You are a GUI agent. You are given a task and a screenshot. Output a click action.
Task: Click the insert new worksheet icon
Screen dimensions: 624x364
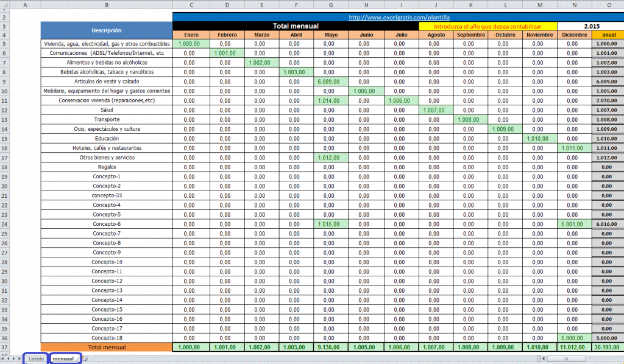(x=85, y=359)
